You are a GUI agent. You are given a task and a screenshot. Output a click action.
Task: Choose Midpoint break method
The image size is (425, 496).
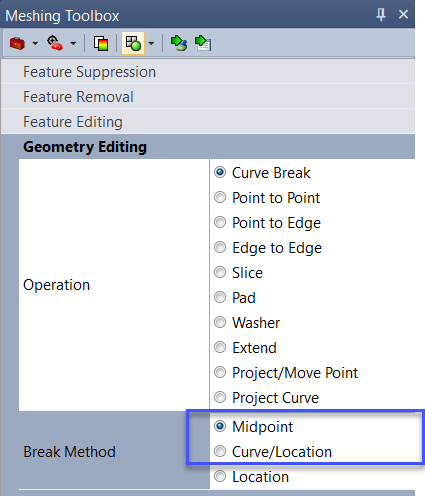254,426
